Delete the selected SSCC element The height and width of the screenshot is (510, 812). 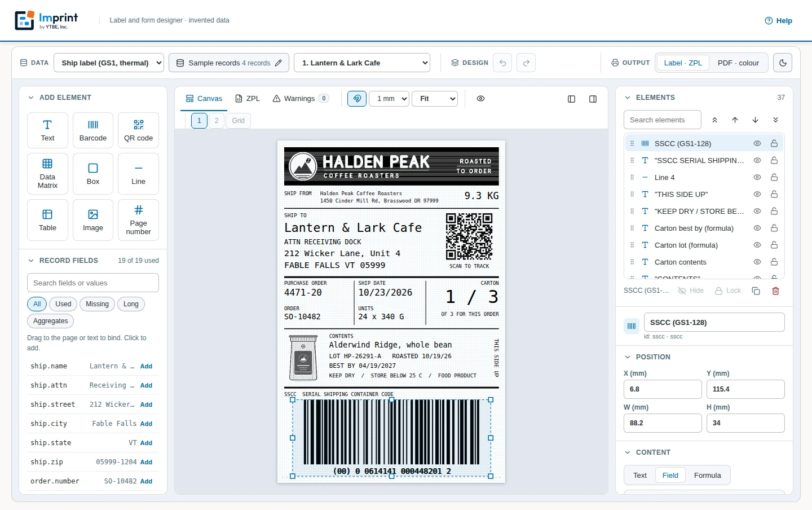[x=775, y=291]
